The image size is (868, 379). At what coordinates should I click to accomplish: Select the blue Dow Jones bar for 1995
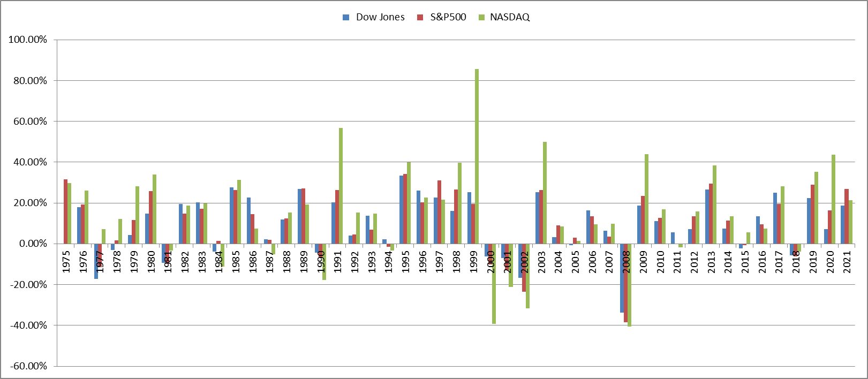coord(401,209)
